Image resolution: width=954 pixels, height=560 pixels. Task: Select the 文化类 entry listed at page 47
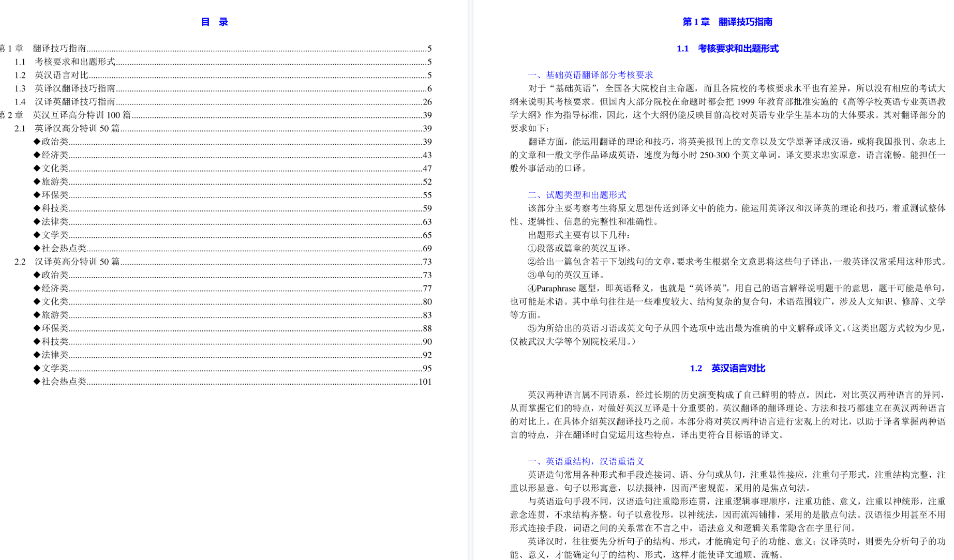[x=54, y=169]
